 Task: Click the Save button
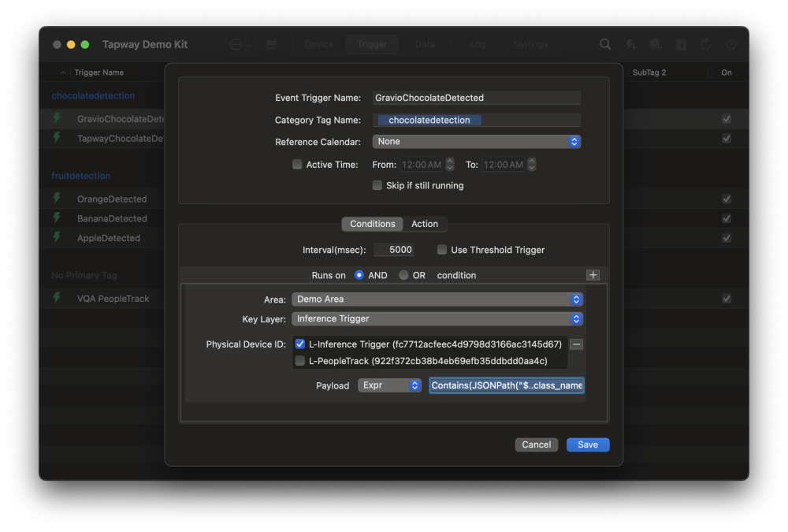click(588, 444)
